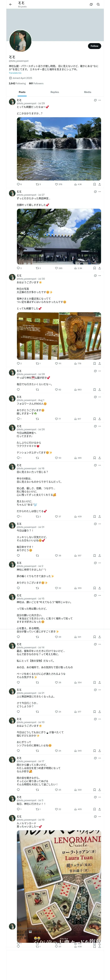
Task: Share the Jul 29 waterfall post
Action: pyautogui.click(x=100, y=184)
